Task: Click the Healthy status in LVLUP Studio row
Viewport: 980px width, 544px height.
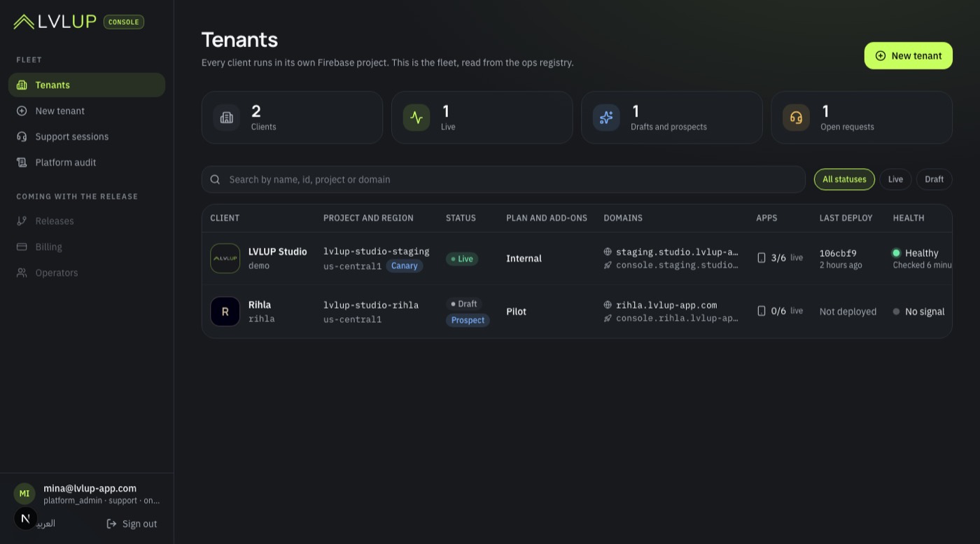Action: pos(916,253)
